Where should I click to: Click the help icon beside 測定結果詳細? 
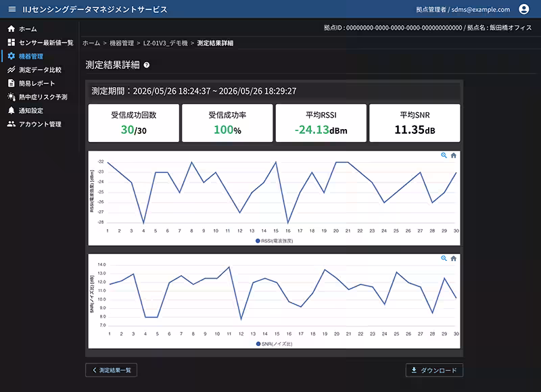click(x=147, y=65)
